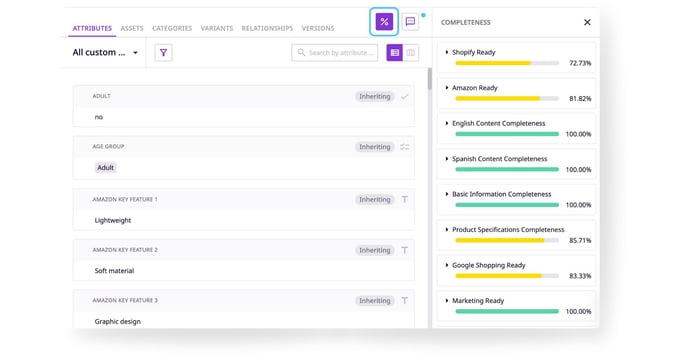The image size is (688, 364).
Task: Click the Inheriting badge on Age Group
Action: point(374,147)
